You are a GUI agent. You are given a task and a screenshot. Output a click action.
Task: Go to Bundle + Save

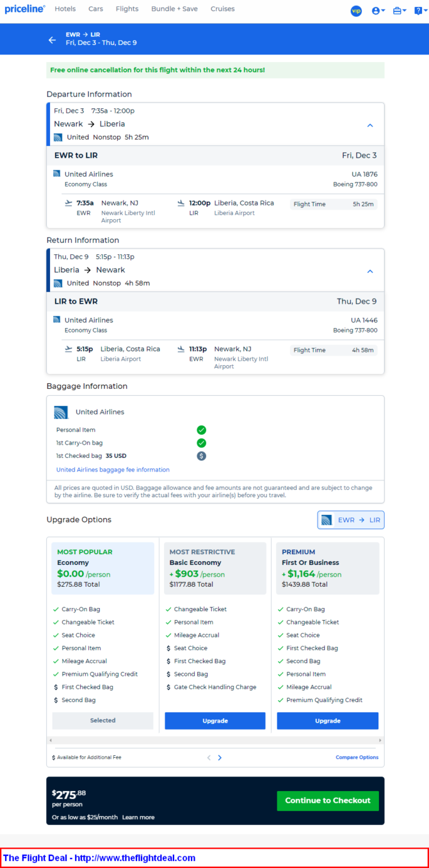(174, 10)
